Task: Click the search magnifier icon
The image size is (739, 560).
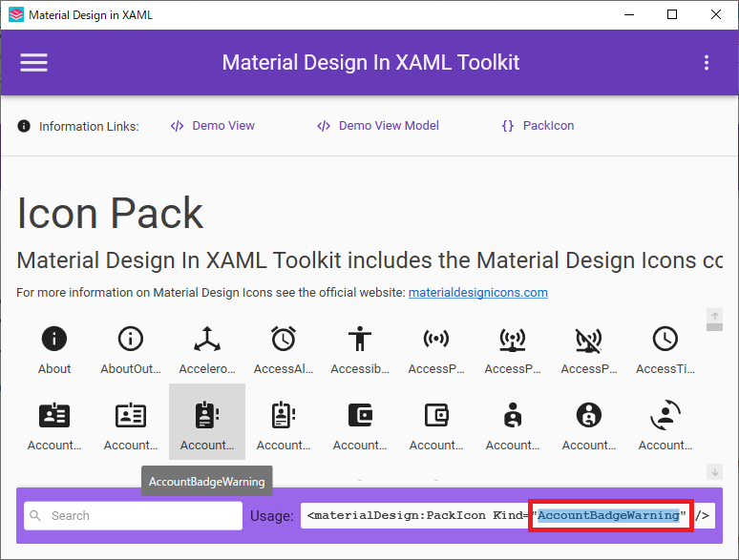Action: click(x=35, y=515)
